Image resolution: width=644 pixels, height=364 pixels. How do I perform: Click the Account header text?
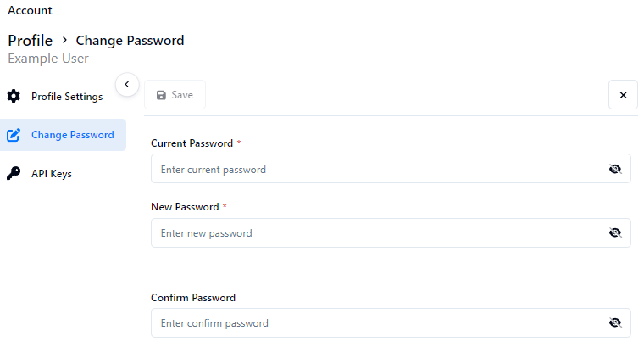[30, 11]
